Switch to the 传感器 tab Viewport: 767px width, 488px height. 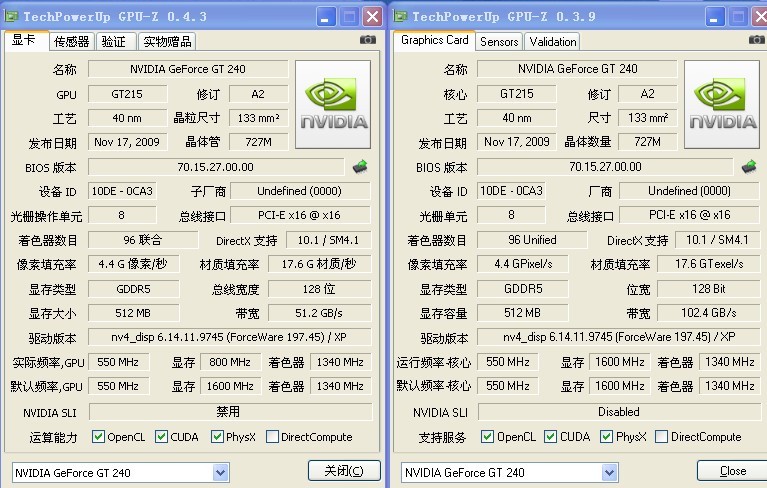71,42
